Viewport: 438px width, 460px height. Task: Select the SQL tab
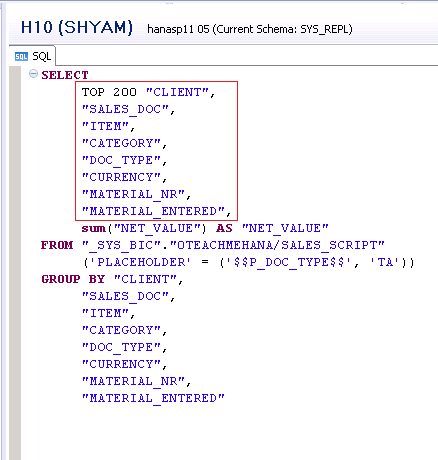click(x=33, y=56)
